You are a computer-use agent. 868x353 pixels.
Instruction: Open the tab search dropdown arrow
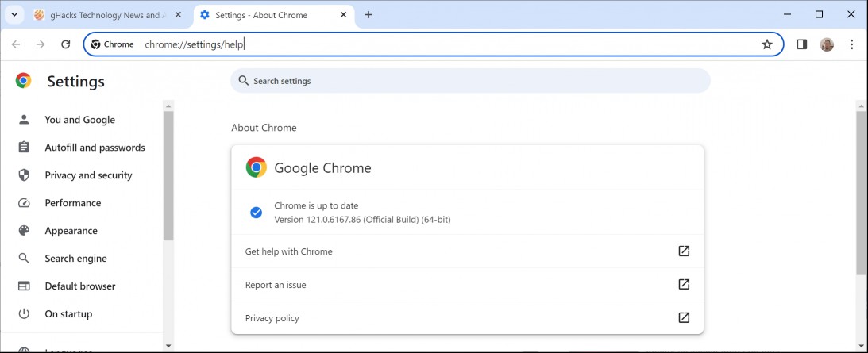[x=14, y=15]
